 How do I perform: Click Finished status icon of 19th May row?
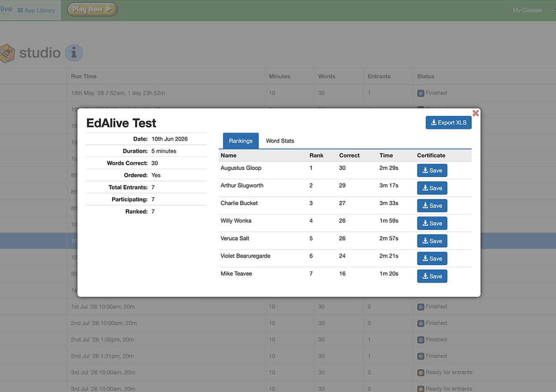420,93
